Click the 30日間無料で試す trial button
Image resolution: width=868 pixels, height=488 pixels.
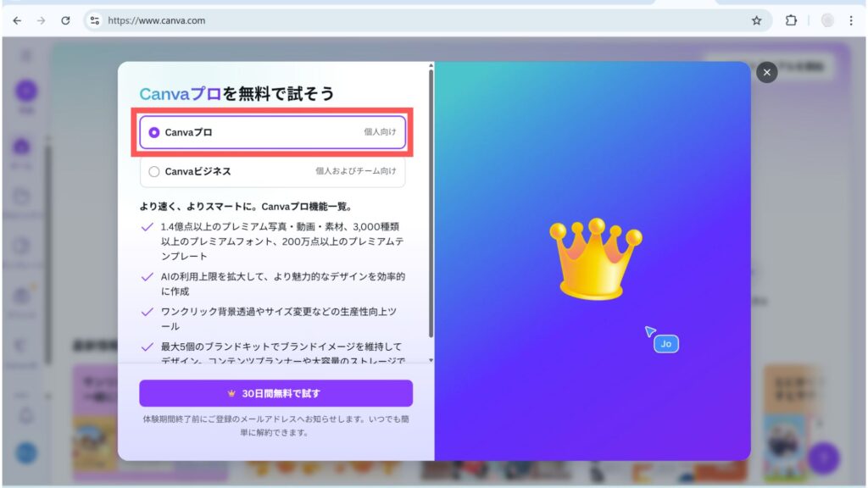(275, 393)
